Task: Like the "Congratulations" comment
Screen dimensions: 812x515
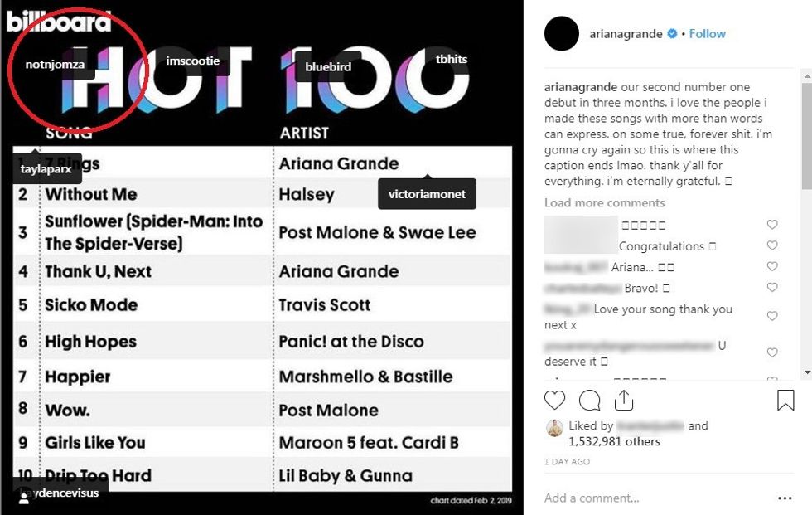Action: click(772, 245)
